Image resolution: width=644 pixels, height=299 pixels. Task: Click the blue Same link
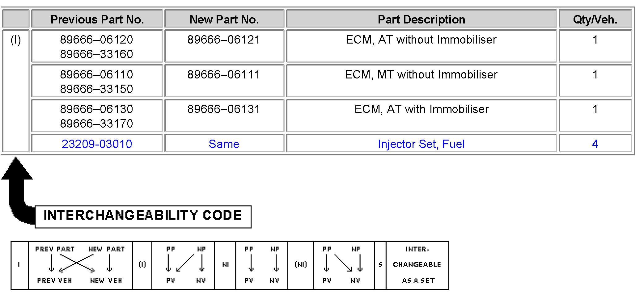pyautogui.click(x=224, y=144)
